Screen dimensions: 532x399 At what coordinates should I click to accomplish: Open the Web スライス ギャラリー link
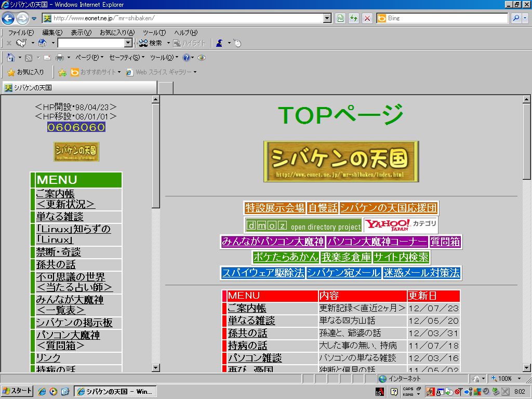click(161, 72)
